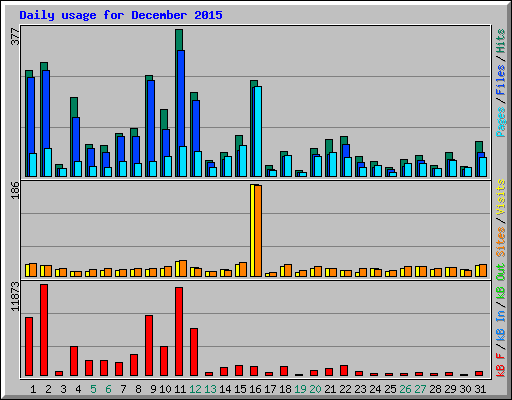Click day 15 on the x-axis
This screenshot has height=400, width=512.
tap(240, 389)
